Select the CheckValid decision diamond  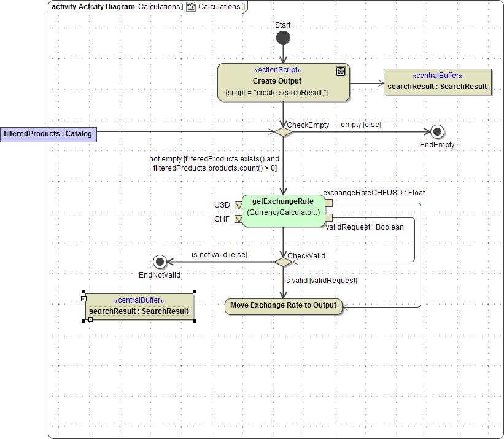coord(283,262)
